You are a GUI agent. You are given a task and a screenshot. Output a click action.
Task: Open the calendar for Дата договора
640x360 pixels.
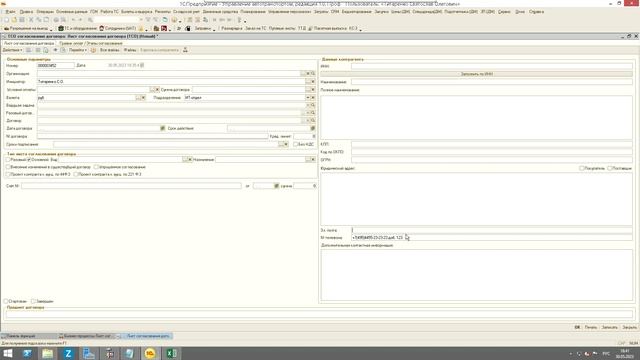coord(162,128)
